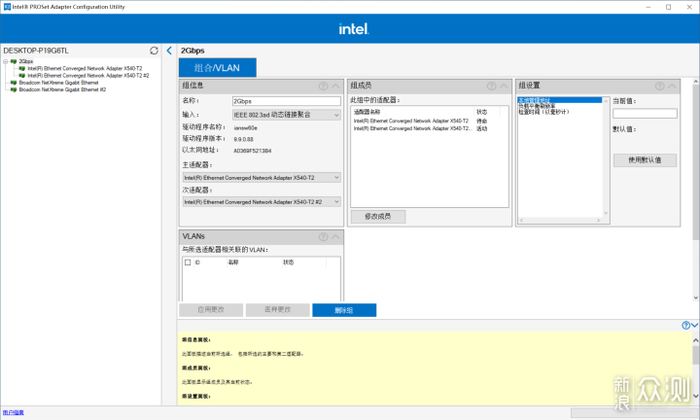Select Broadcom NetXtreme Gigabit Ethernet #2 in tree
700x420 pixels.
click(62, 90)
